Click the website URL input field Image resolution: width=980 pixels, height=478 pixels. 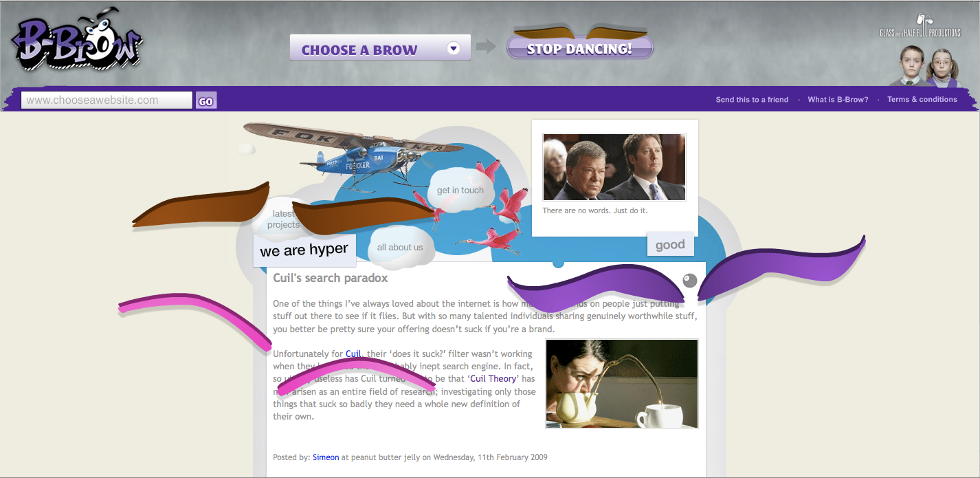107,100
